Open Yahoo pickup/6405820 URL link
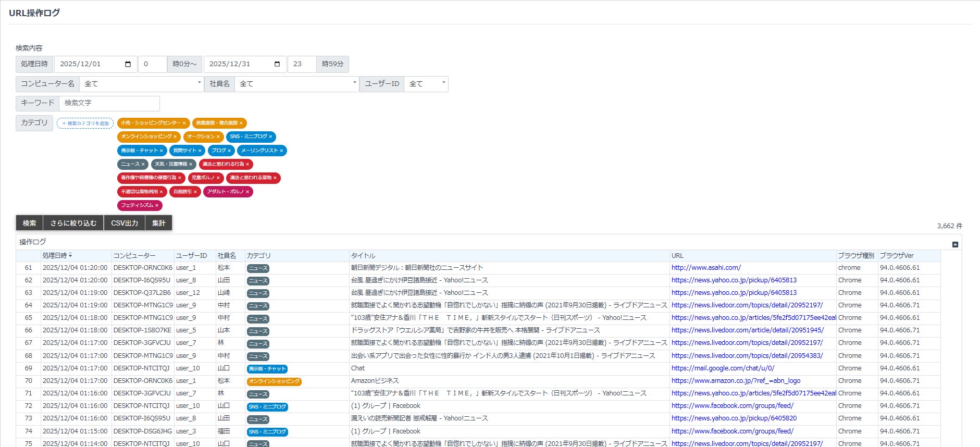 tap(734, 418)
